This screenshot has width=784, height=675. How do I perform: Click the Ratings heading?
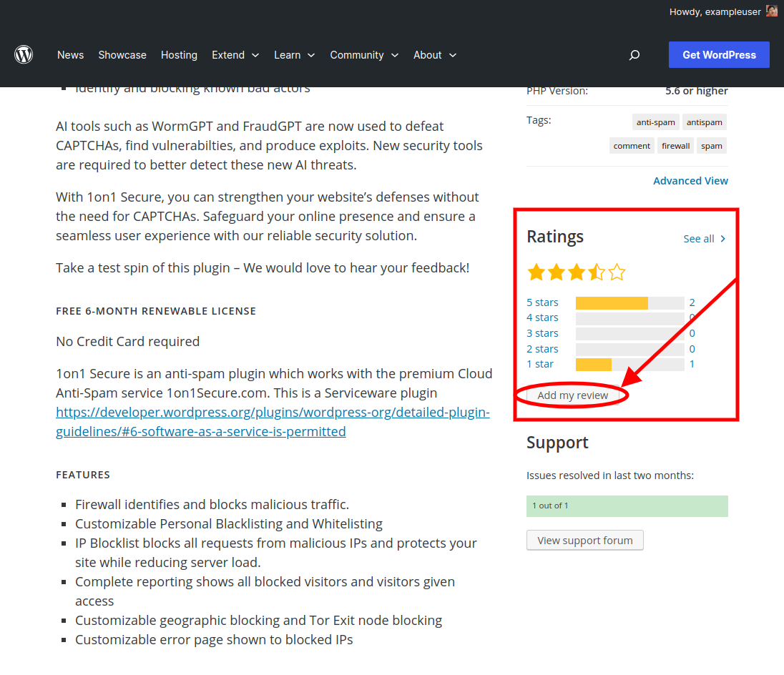555,237
